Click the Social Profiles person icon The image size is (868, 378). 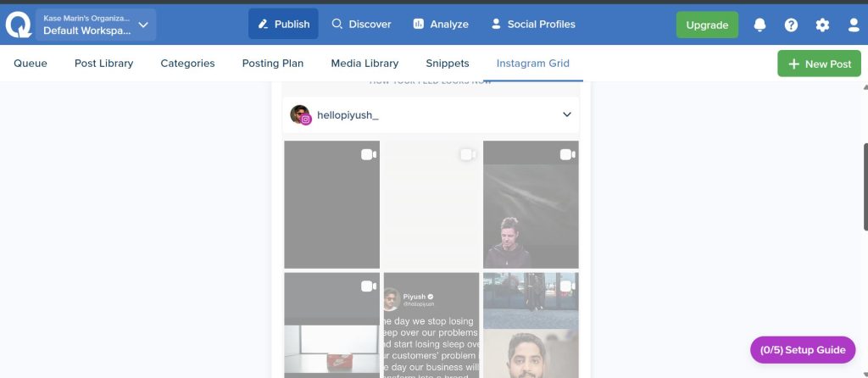[x=496, y=24]
